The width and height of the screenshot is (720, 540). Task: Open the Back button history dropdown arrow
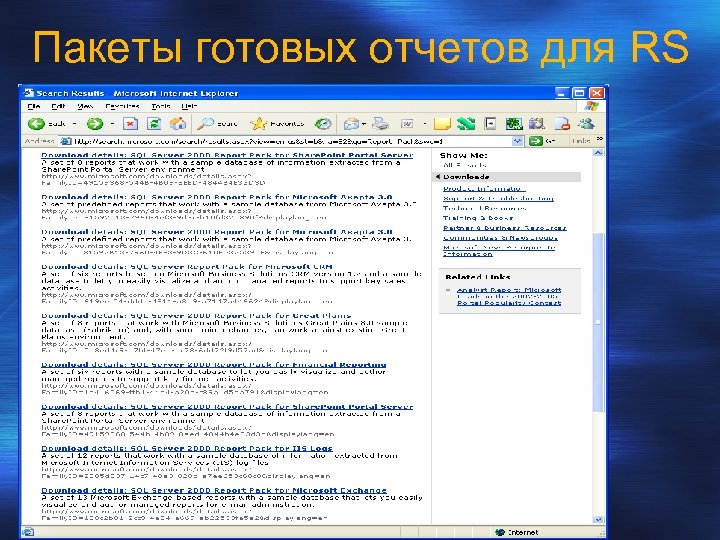74,124
